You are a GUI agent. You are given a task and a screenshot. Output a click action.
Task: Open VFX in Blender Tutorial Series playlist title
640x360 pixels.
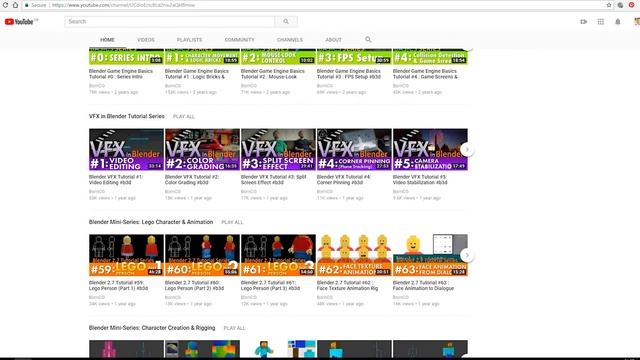(127, 116)
